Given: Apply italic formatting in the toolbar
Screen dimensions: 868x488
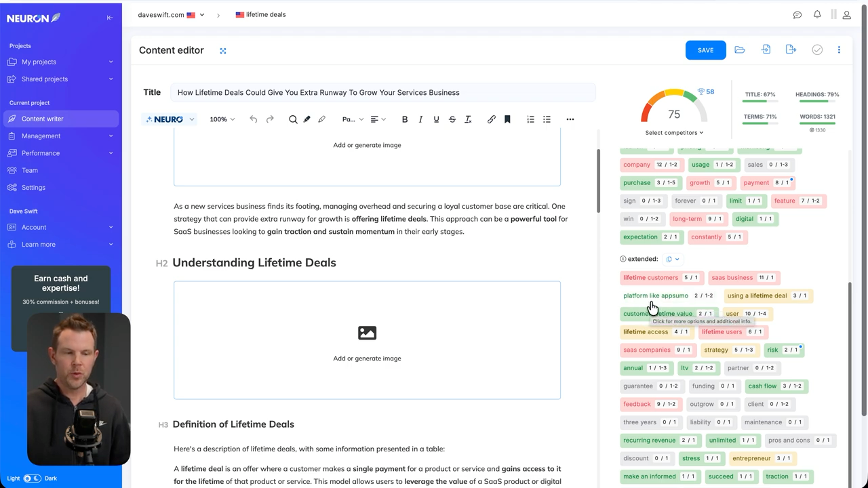Looking at the screenshot, I should pos(420,119).
